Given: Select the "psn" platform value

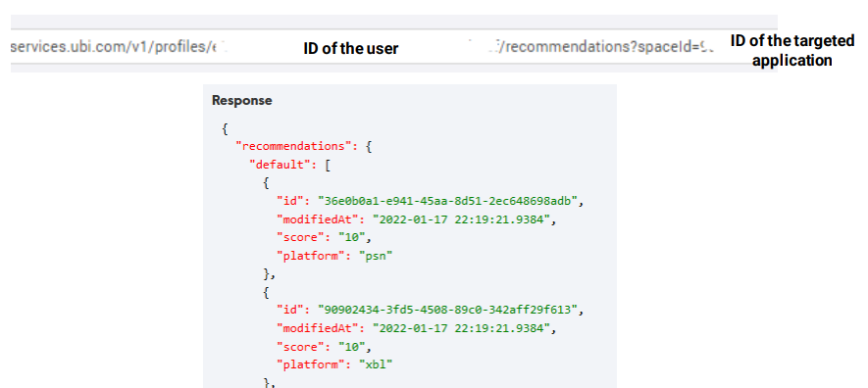Looking at the screenshot, I should (376, 256).
